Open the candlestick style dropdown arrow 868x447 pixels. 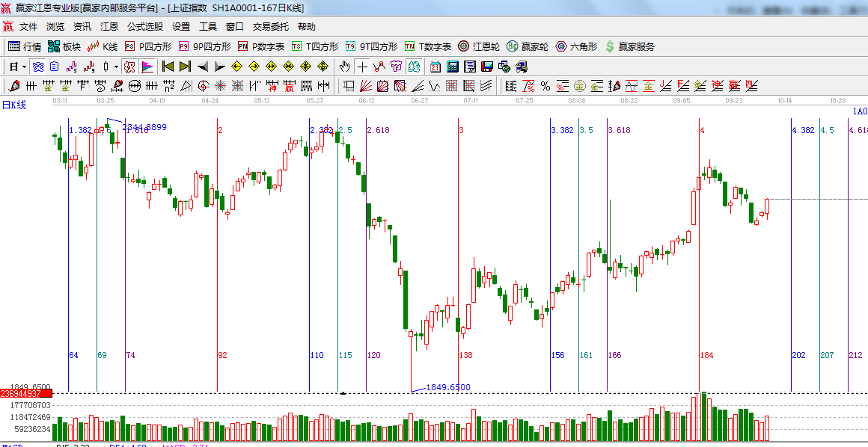pos(116,67)
